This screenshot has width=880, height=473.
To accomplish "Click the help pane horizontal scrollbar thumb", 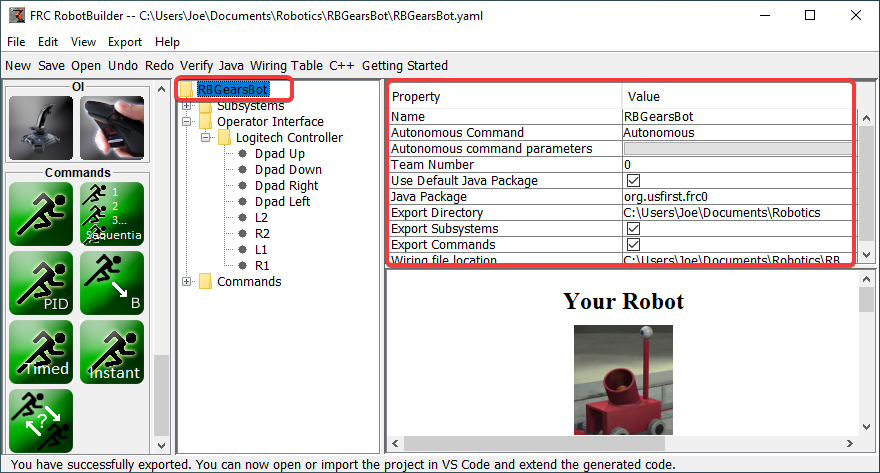I will pos(534,443).
